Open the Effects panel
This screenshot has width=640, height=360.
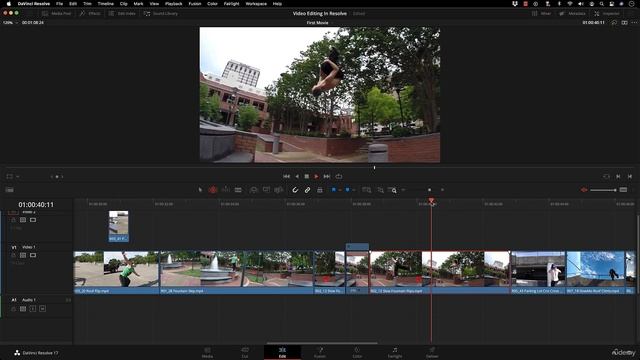pyautogui.click(x=90, y=13)
